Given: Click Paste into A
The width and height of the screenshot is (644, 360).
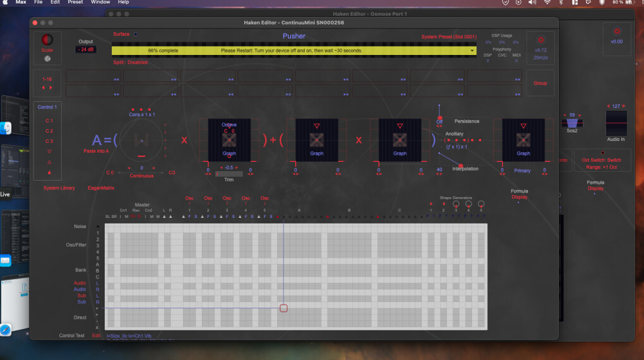Looking at the screenshot, I should [x=96, y=151].
